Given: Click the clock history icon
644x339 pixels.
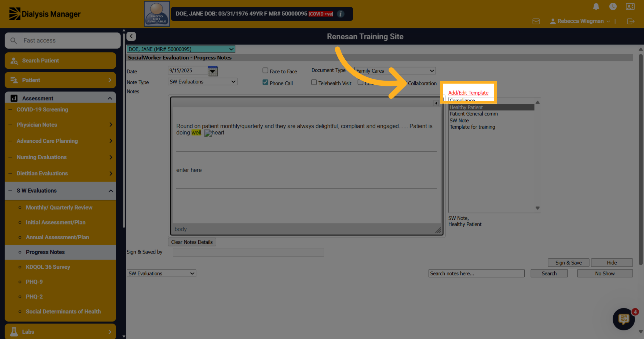Looking at the screenshot, I should coord(613,6).
